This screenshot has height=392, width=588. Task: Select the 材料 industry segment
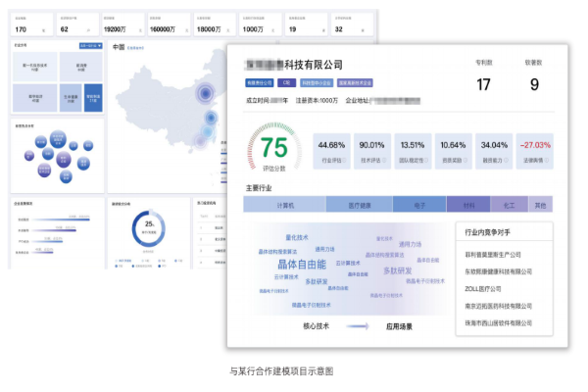coord(468,205)
